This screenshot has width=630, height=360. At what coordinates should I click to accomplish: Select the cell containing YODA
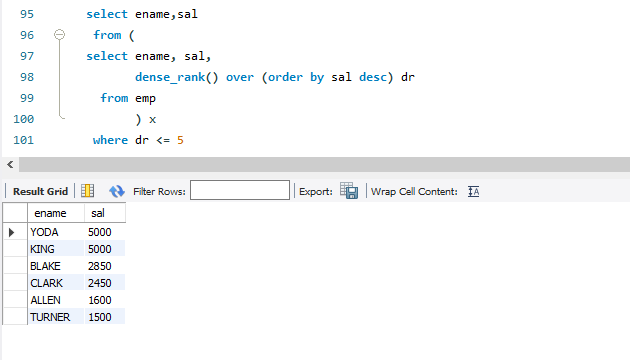(56, 232)
